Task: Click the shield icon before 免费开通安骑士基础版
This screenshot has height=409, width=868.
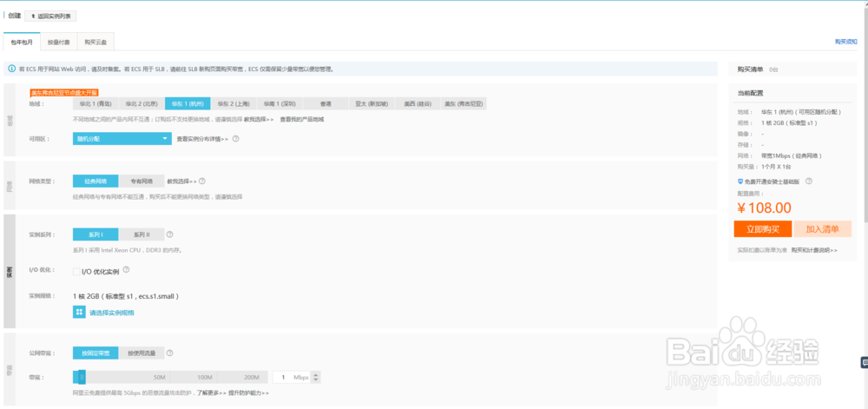Action: (x=740, y=181)
